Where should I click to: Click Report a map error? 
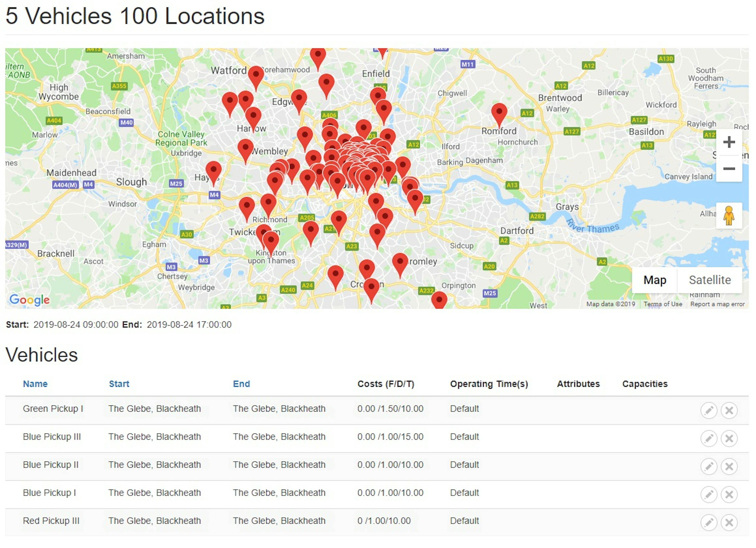(x=717, y=304)
